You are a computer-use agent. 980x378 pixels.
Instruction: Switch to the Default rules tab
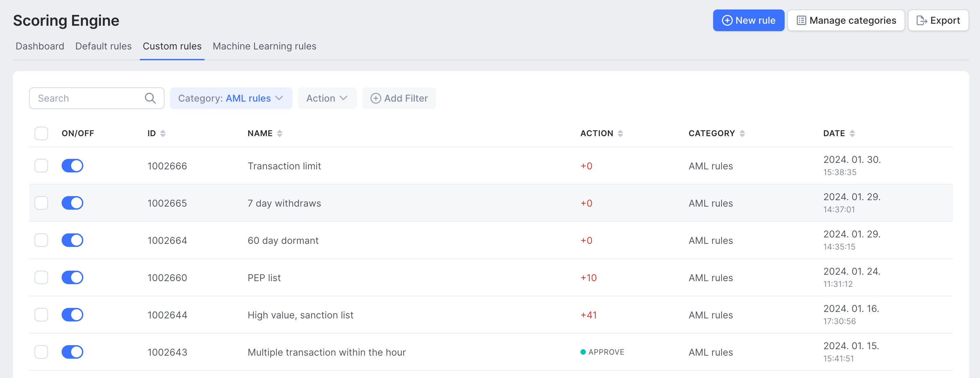[x=103, y=46]
